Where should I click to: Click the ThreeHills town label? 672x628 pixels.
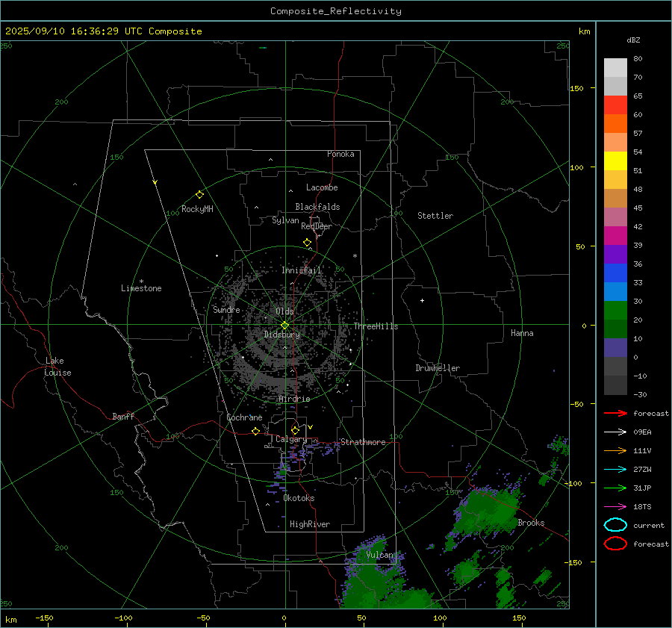376,326
